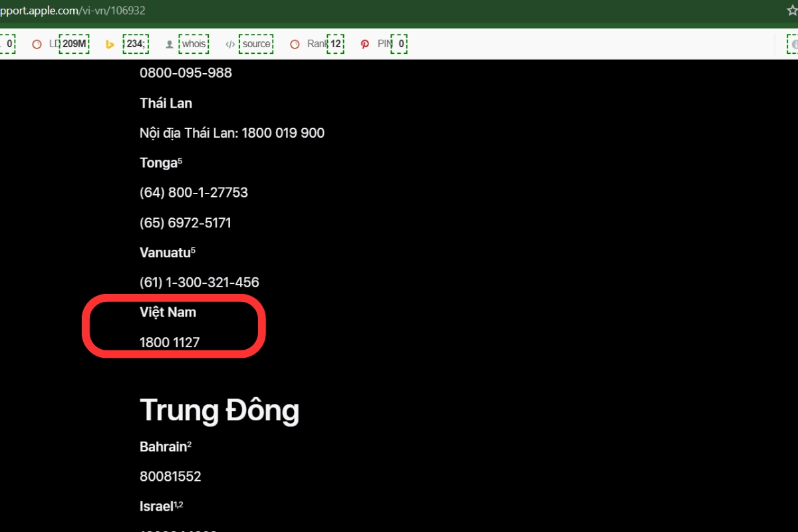Click the Pinterest PIN icon
Image resolution: width=798 pixels, height=532 pixels.
click(x=364, y=45)
